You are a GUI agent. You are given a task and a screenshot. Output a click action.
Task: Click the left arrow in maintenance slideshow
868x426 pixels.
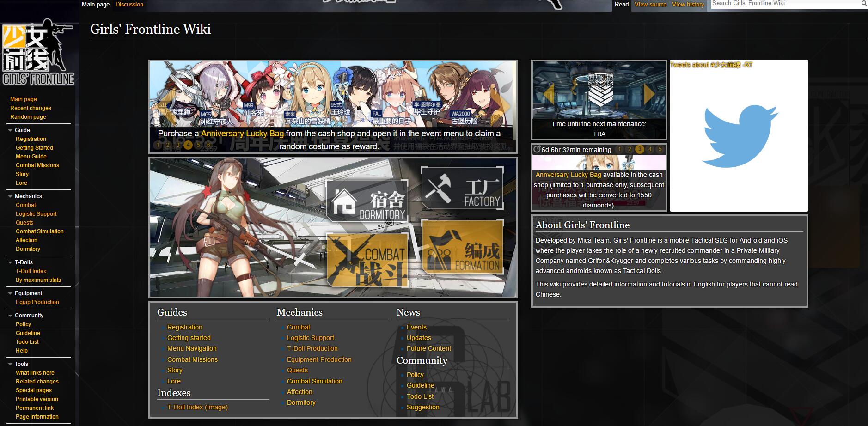(548, 94)
